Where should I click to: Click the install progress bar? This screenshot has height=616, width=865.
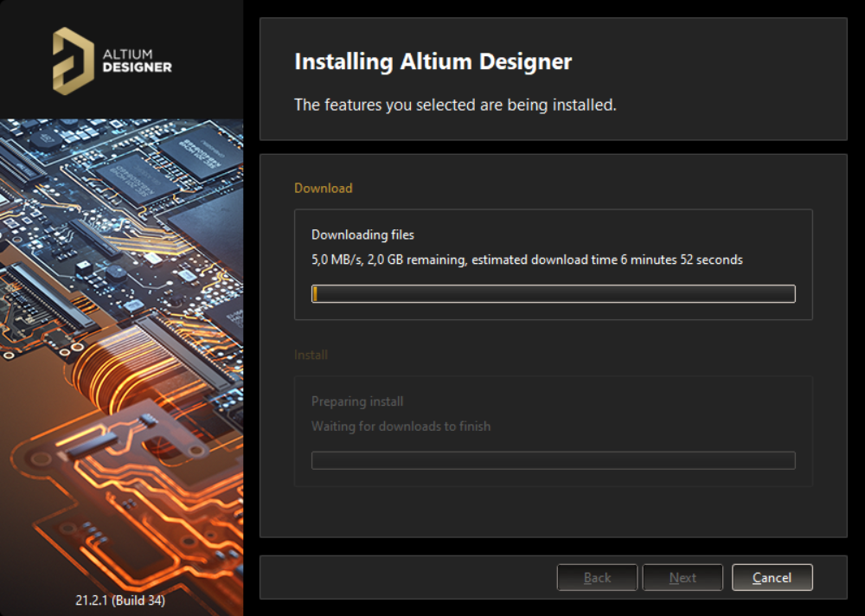point(554,460)
